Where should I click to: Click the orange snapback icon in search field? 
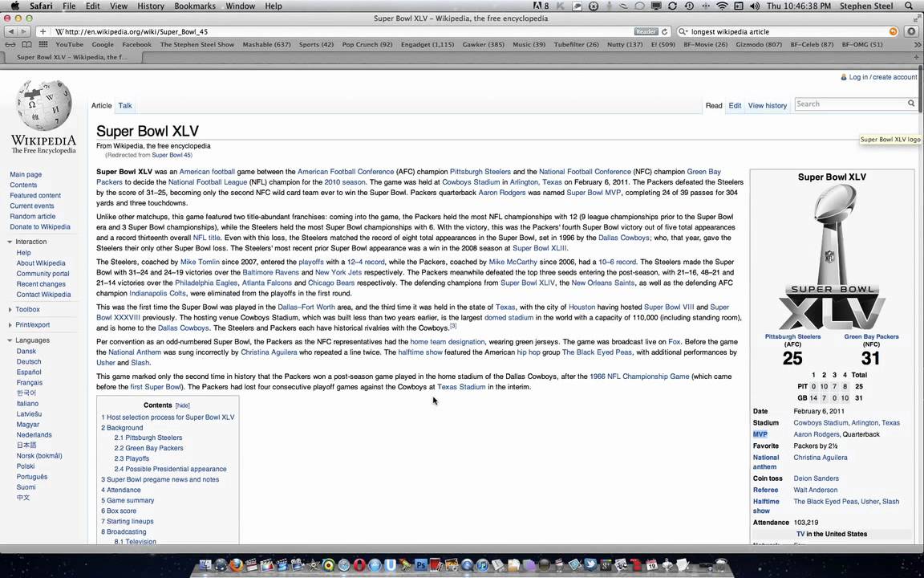(894, 31)
